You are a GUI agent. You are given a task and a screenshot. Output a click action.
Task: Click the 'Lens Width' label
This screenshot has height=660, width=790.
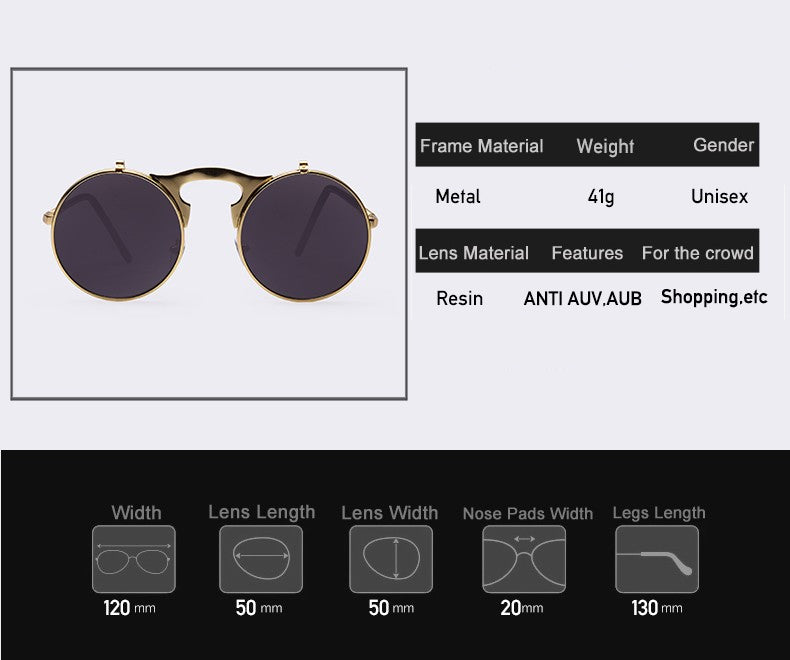coord(390,513)
